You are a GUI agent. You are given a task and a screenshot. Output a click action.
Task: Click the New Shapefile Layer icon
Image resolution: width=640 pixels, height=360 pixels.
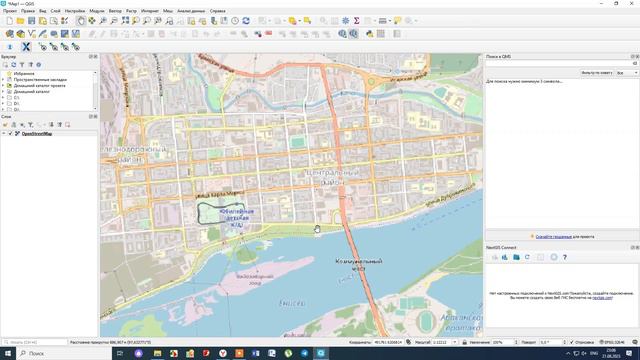[x=31, y=34]
